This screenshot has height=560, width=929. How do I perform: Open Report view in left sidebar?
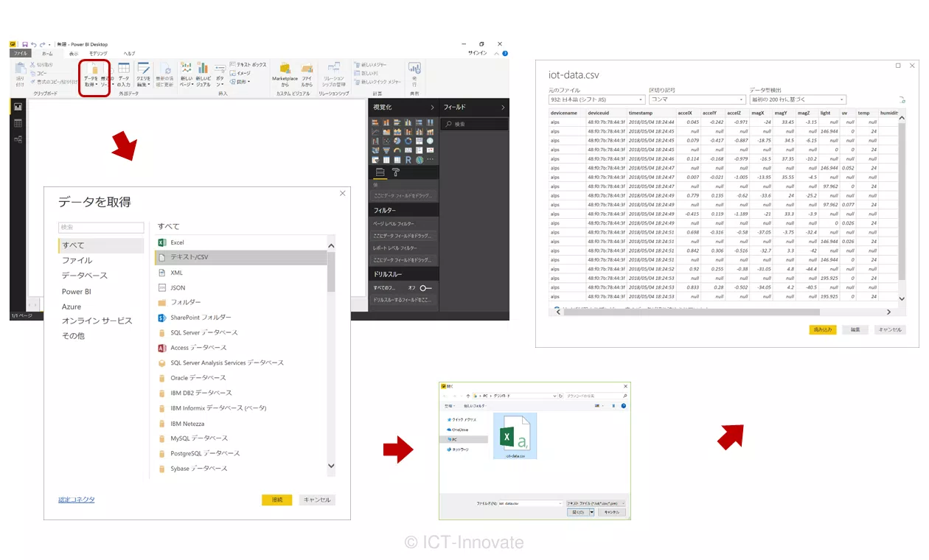tap(18, 107)
